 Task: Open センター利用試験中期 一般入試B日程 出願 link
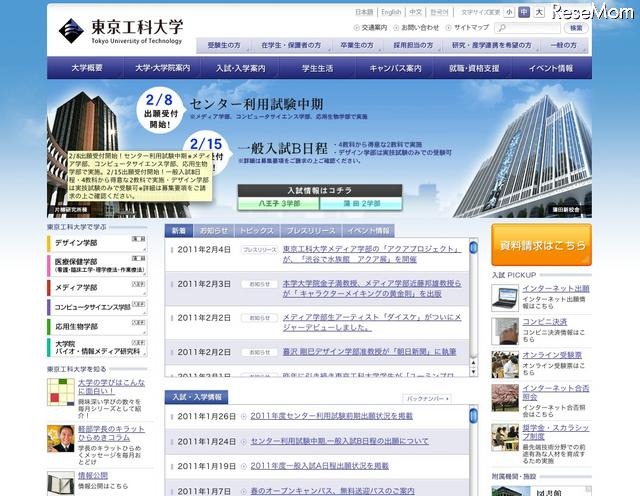pyautogui.click(x=340, y=441)
